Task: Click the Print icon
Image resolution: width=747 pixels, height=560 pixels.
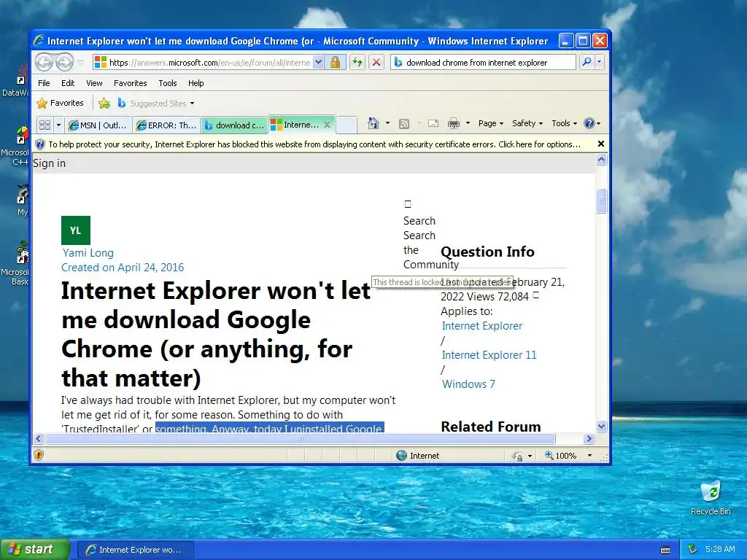Action: pyautogui.click(x=454, y=124)
